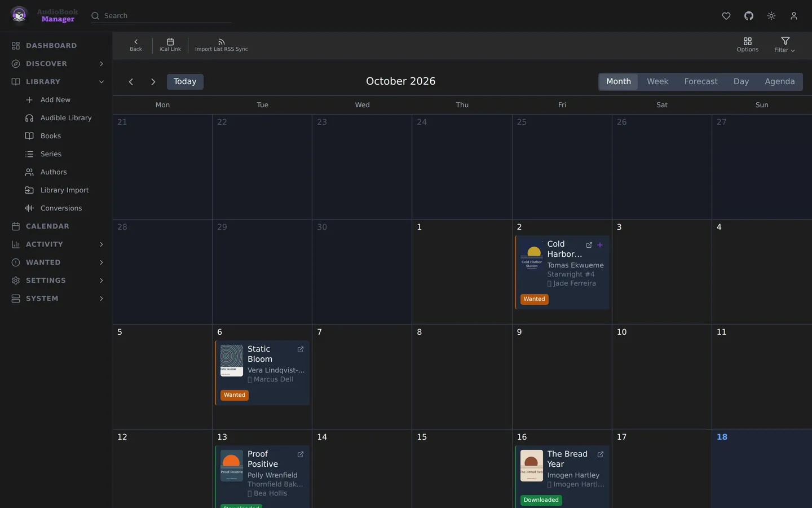
Task: Go to next month arrow
Action: 153,82
